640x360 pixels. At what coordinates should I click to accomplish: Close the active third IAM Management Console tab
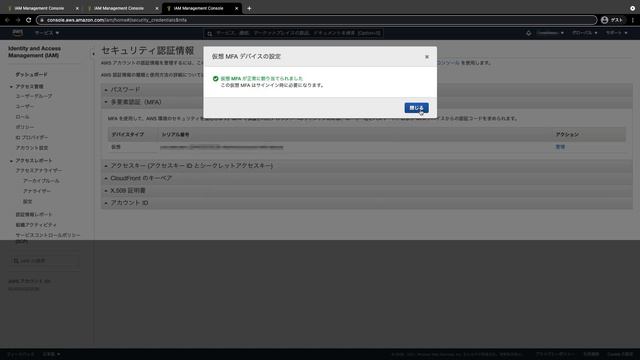click(x=236, y=8)
